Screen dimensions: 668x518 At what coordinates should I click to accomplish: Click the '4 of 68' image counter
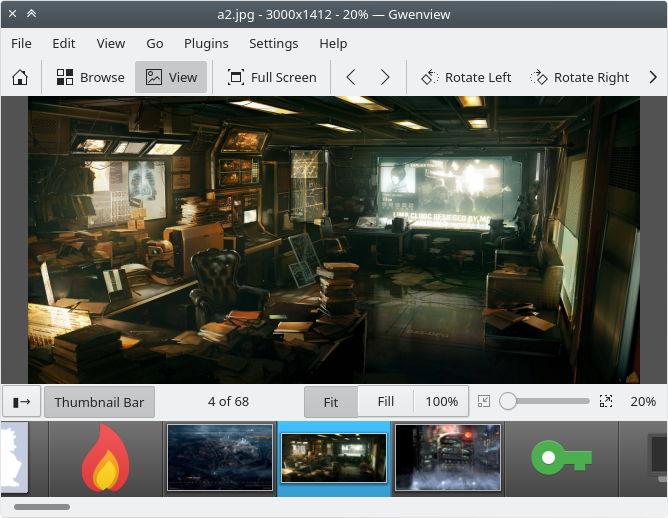tap(228, 402)
